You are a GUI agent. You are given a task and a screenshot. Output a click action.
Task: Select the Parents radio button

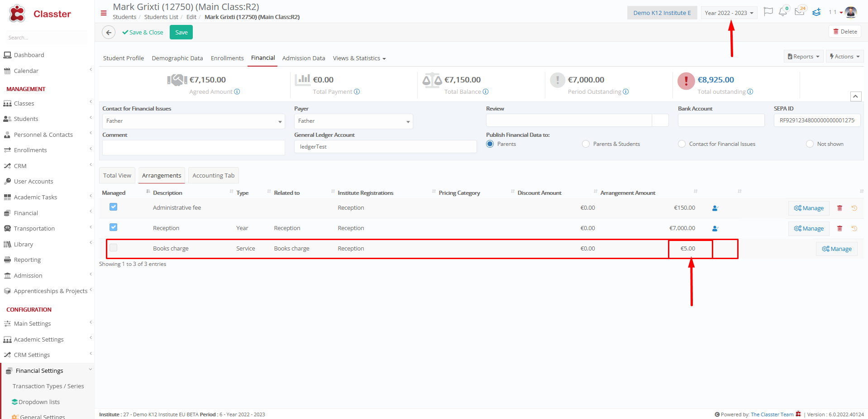coord(490,144)
